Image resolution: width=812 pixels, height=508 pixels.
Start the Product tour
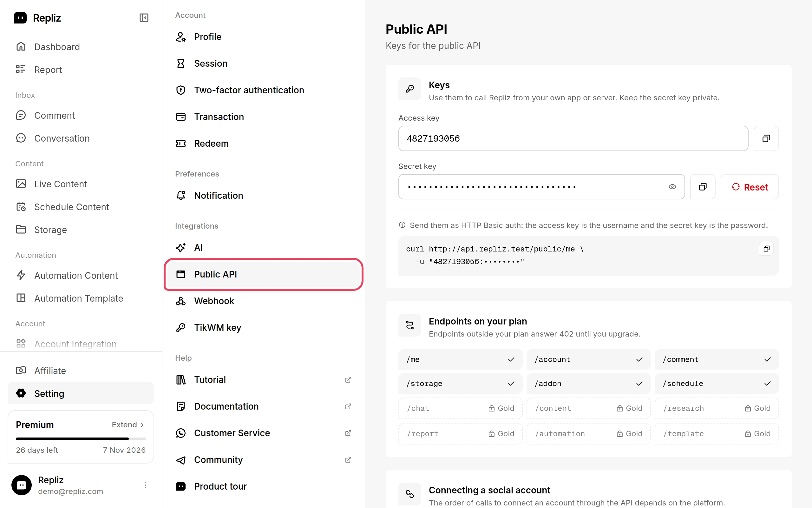coord(263,486)
